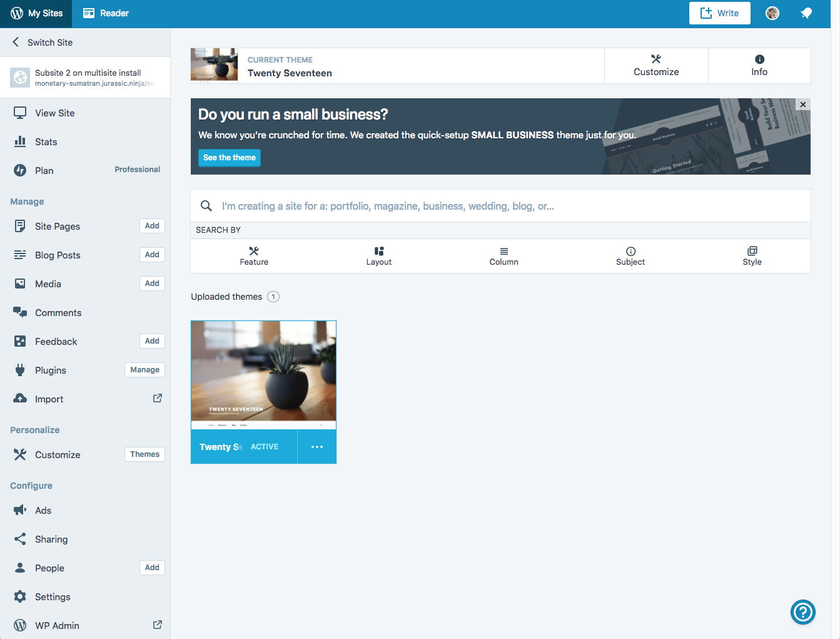Click the View Site monitor icon
This screenshot has height=639, width=840.
(20, 113)
